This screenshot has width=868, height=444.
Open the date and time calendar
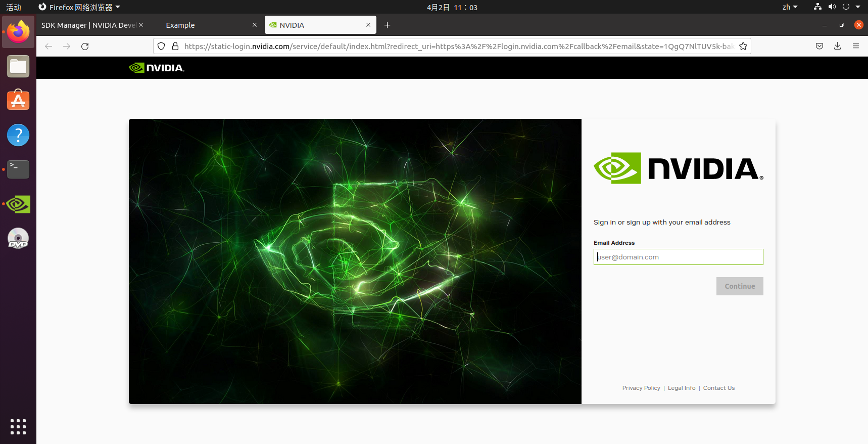click(x=452, y=7)
